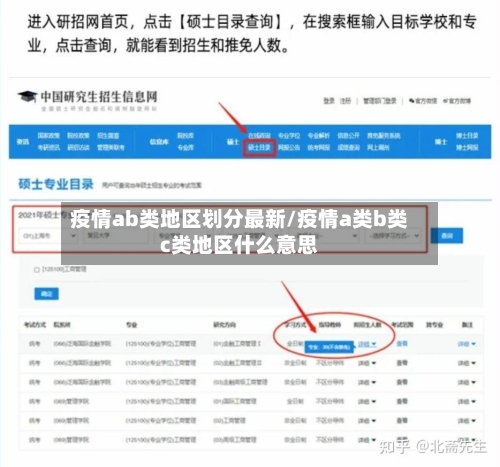The width and height of the screenshot is (500, 467).
Task: Click the 院系所 column header
Action: coord(62,325)
